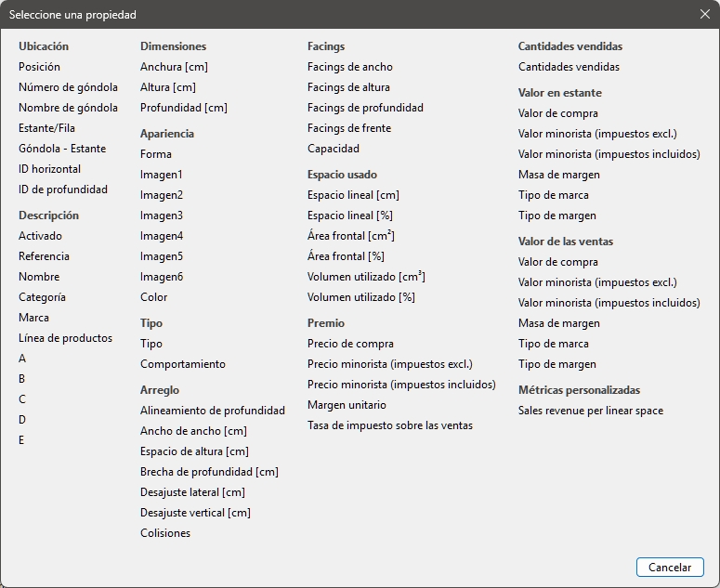Choose the Comportamiento property

coord(182,364)
